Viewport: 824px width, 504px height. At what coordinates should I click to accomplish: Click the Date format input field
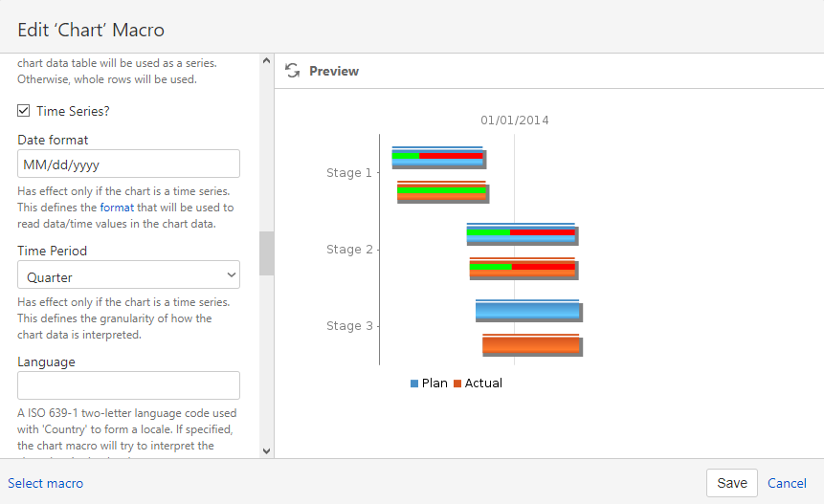pyautogui.click(x=129, y=164)
